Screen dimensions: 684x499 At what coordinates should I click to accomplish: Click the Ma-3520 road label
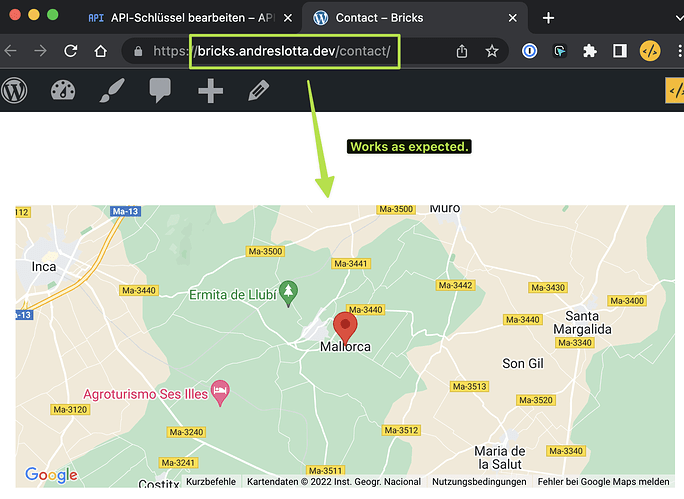tap(536, 400)
